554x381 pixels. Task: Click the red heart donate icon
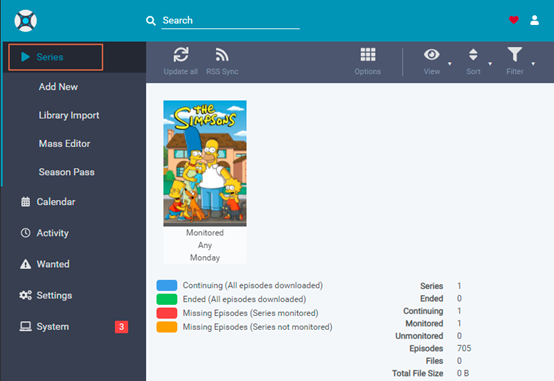point(514,20)
